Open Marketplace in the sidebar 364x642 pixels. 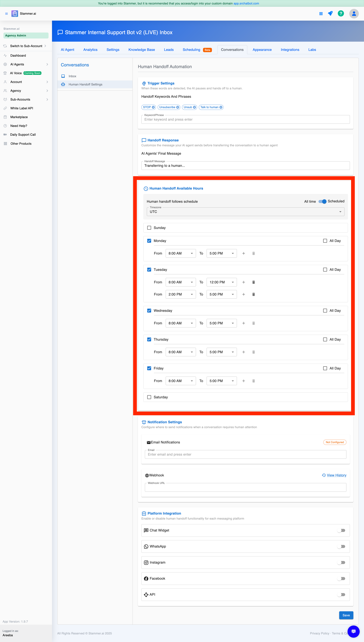coord(19,117)
